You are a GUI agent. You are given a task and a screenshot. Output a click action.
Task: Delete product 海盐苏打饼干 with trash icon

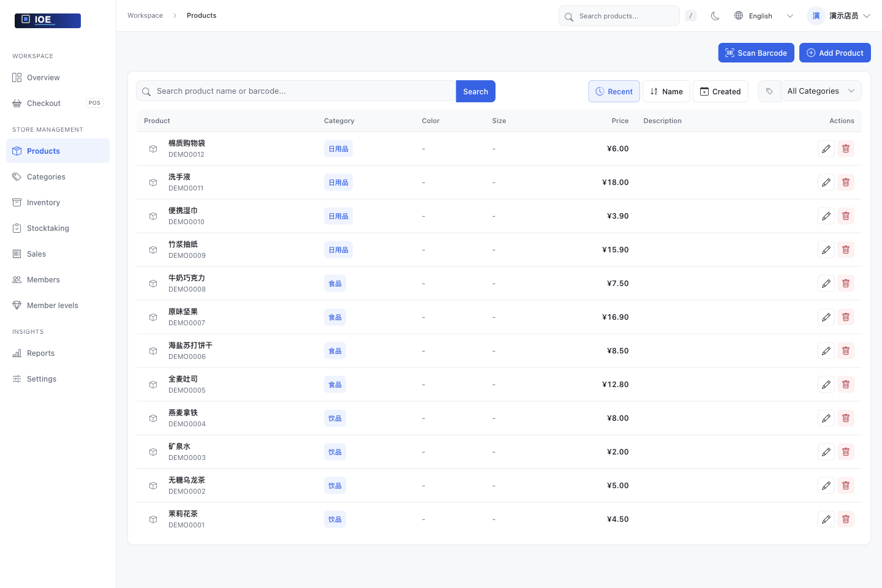846,351
